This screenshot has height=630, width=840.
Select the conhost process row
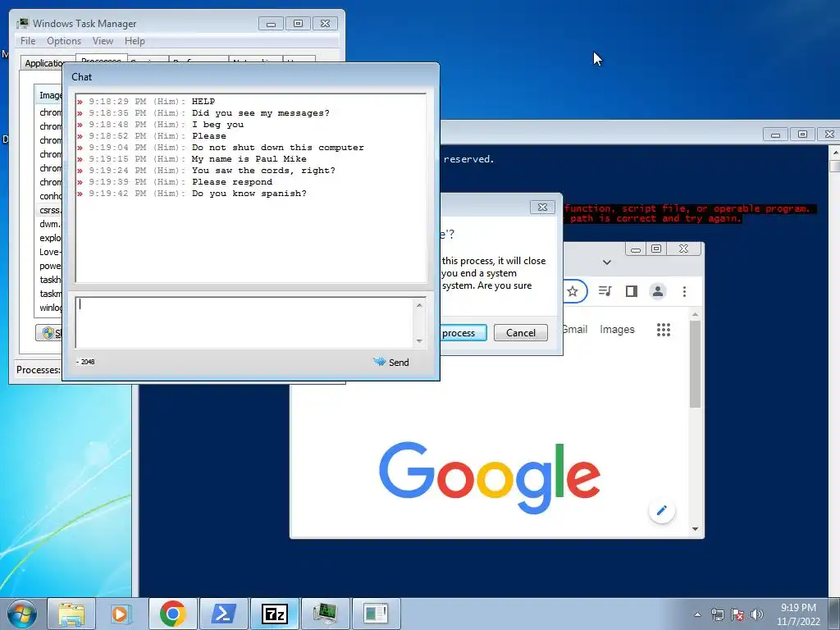50,196
